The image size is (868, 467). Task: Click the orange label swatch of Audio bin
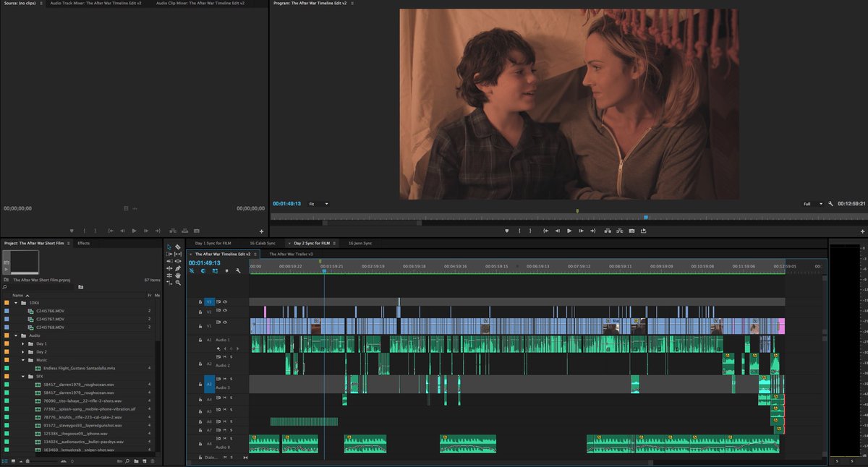point(7,335)
